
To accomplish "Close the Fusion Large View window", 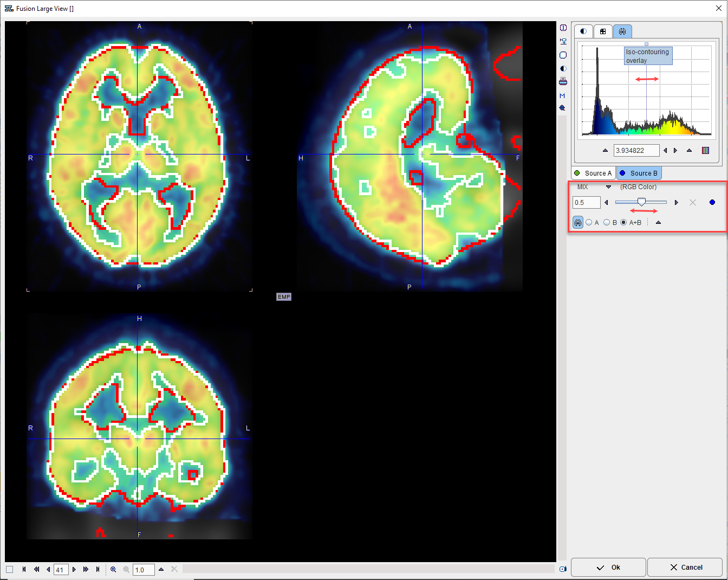I will 718,8.
